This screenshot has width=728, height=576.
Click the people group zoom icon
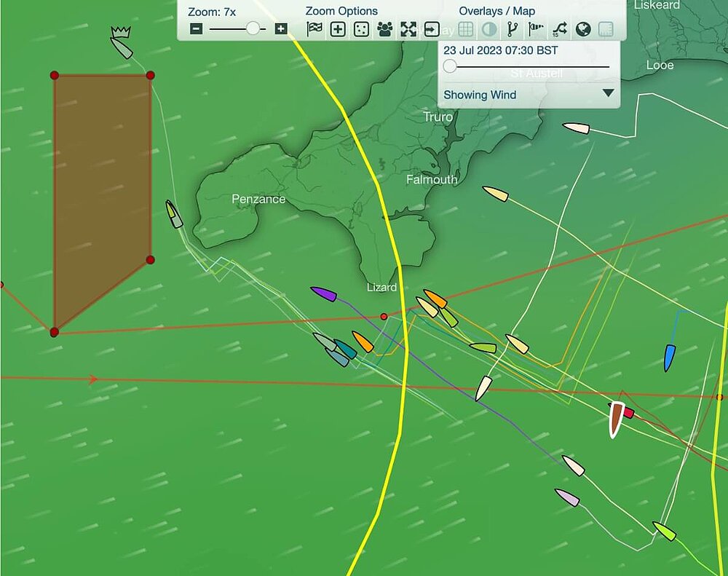coord(385,29)
